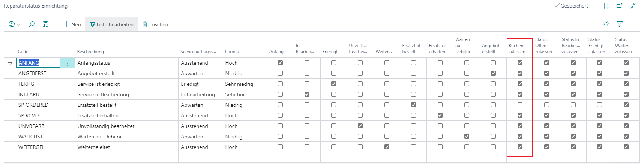Open the Priorität column header menu
This screenshot has width=644, height=164.
click(x=233, y=52)
